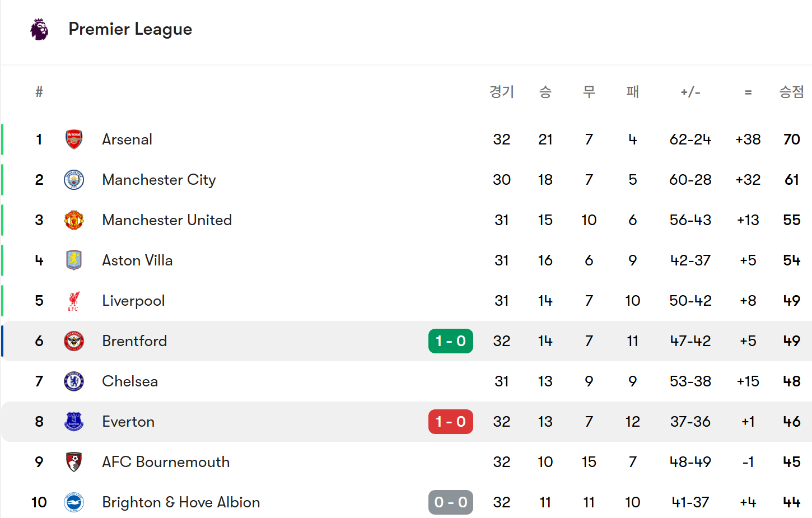Click the Manchester United crest

point(74,220)
